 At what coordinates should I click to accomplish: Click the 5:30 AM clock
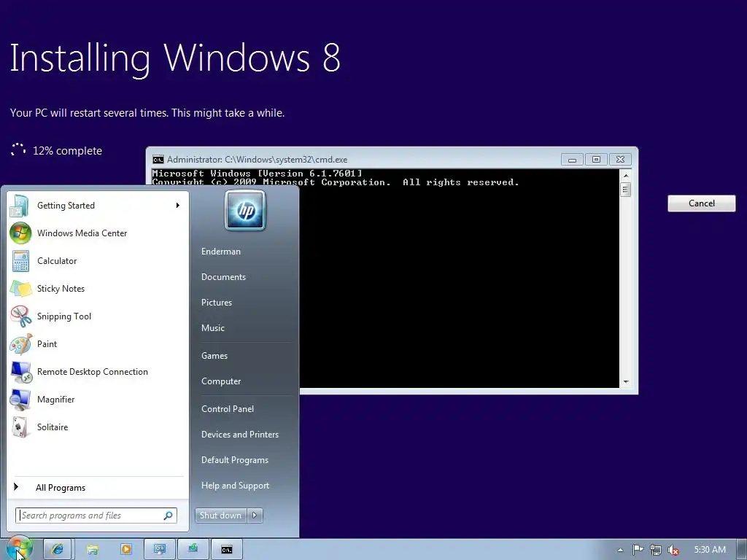[x=709, y=550]
